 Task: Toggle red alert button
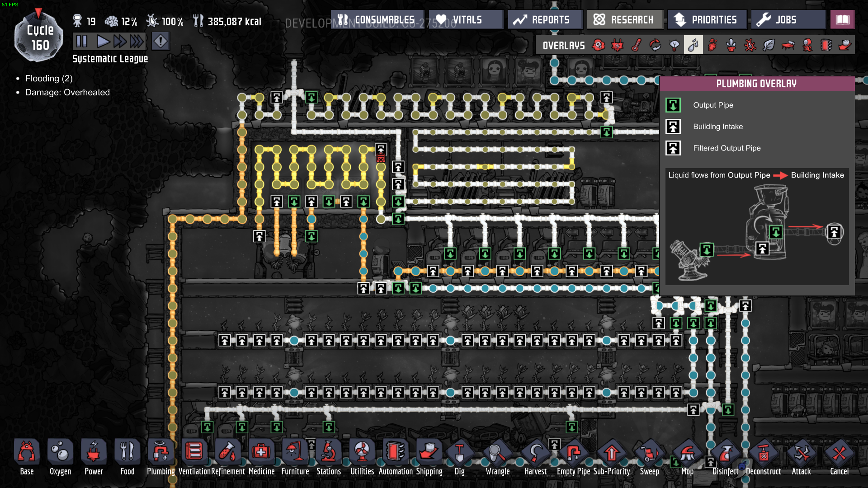[x=160, y=42]
